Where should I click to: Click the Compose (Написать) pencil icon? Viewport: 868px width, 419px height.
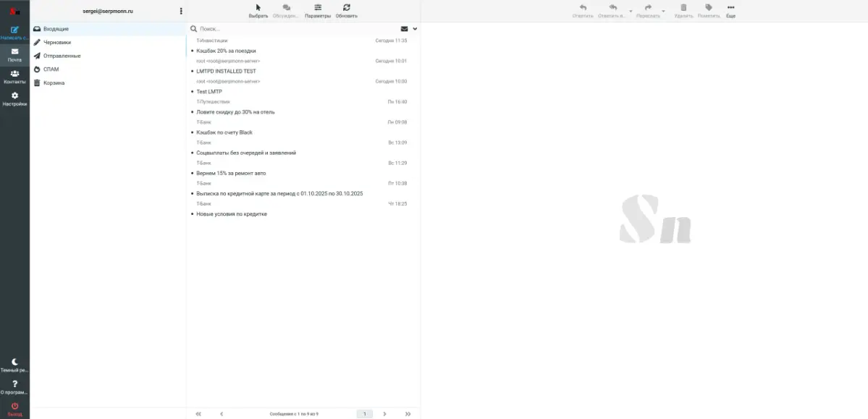coord(14,30)
